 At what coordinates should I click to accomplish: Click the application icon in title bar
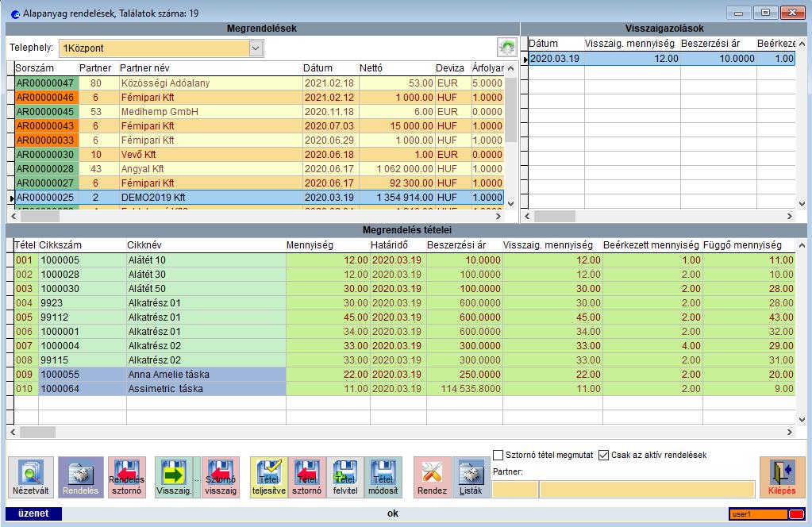[15, 14]
